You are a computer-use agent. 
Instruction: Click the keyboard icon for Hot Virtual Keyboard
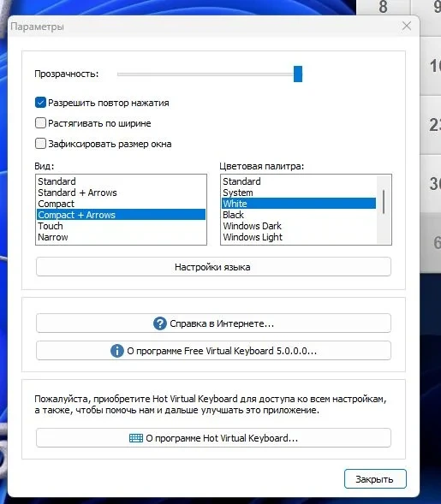[x=136, y=438]
